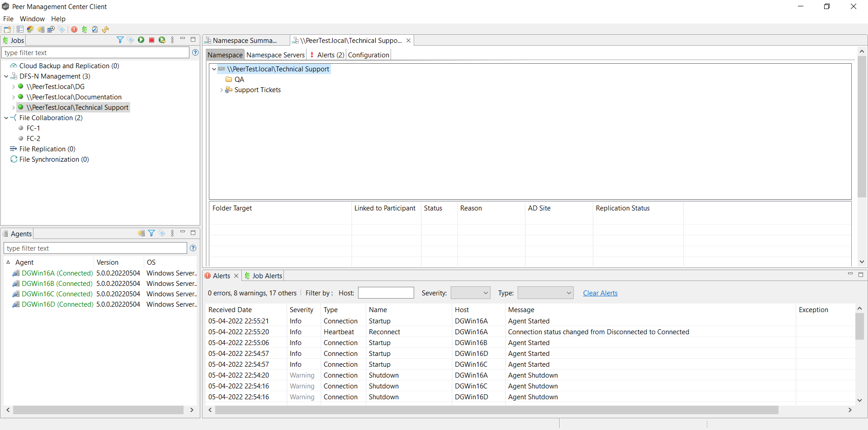Screen dimensions: 868x430
Task: Click the new job wizard toolbar icon
Action: pos(7,29)
